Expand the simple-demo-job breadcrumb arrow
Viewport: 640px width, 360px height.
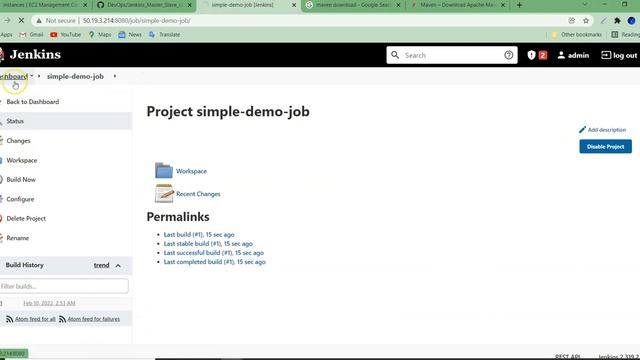[x=115, y=76]
